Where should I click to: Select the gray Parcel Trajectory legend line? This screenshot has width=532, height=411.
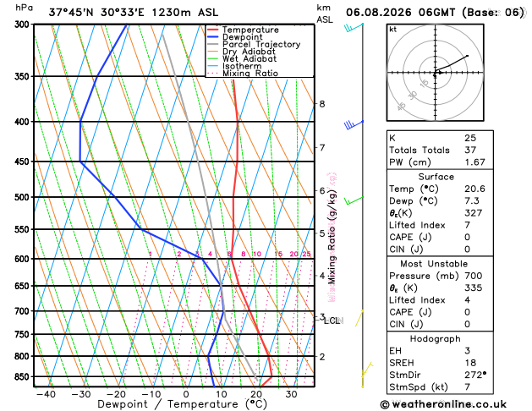pyautogui.click(x=213, y=44)
